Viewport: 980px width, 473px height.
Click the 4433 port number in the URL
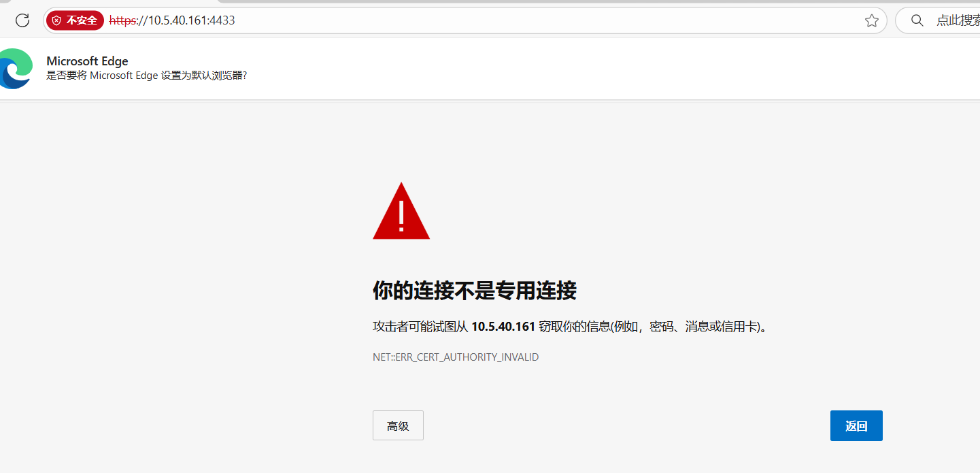(x=222, y=20)
